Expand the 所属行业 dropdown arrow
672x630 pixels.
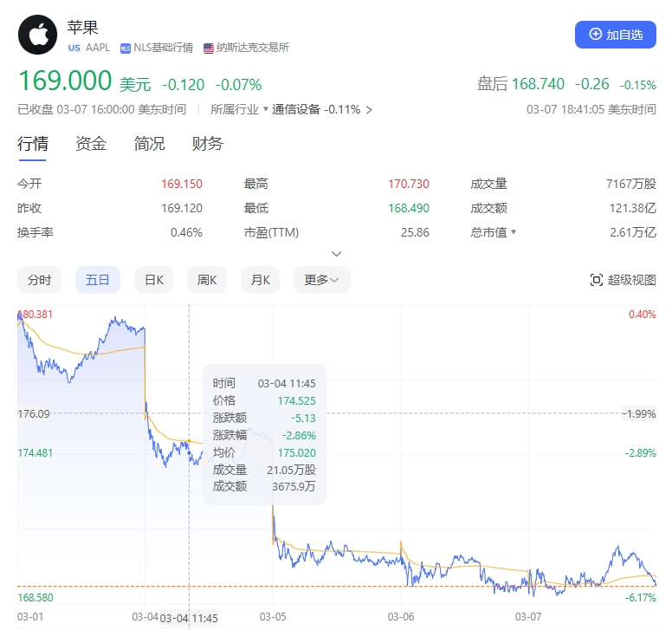pos(266,109)
